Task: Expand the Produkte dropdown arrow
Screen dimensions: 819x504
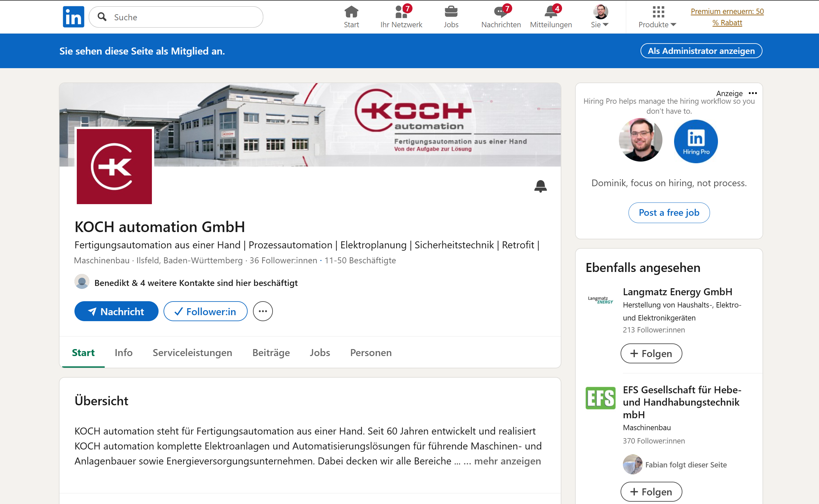Action: click(673, 25)
